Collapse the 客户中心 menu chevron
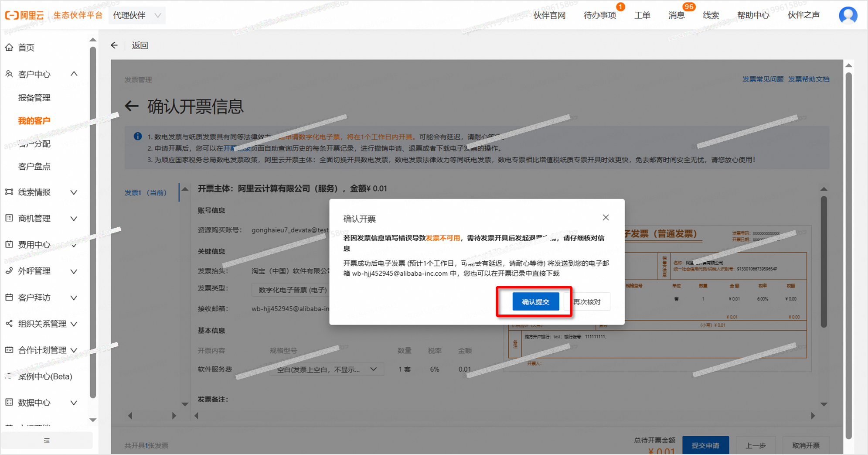This screenshot has height=455, width=868. (74, 74)
